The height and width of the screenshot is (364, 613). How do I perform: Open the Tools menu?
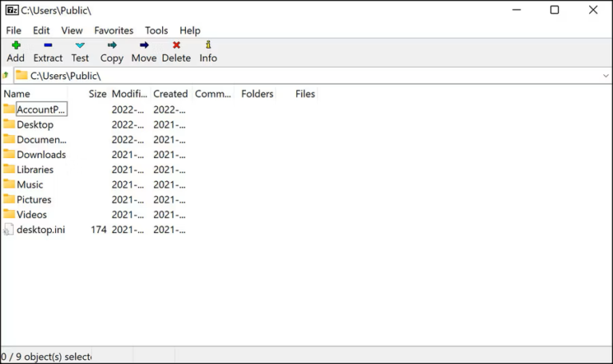click(x=156, y=30)
